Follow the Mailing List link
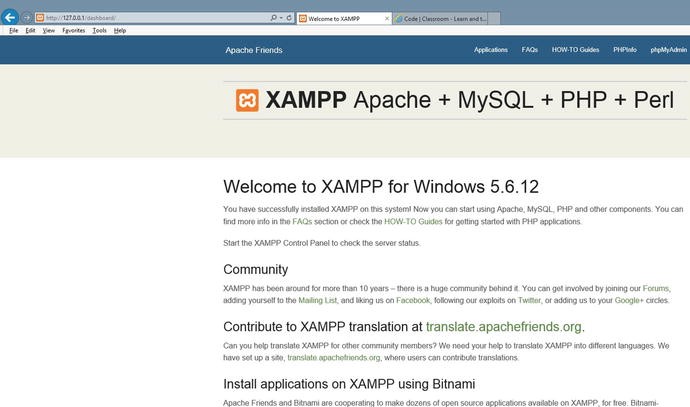690x407 pixels. [x=317, y=300]
